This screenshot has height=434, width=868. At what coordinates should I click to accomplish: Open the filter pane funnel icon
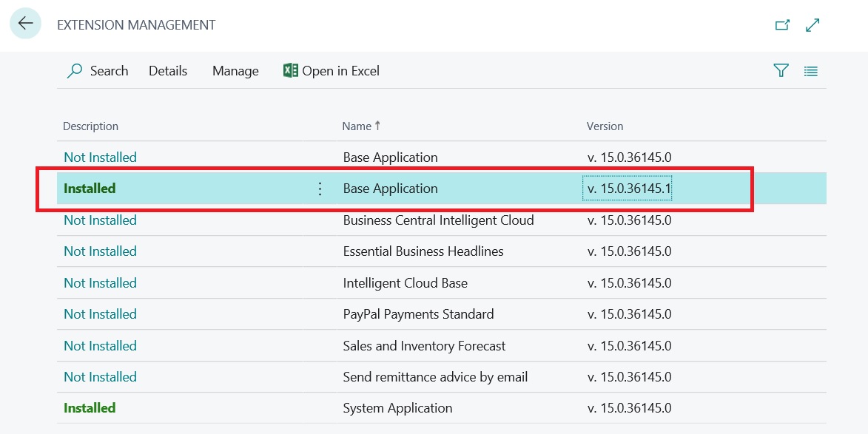click(781, 71)
